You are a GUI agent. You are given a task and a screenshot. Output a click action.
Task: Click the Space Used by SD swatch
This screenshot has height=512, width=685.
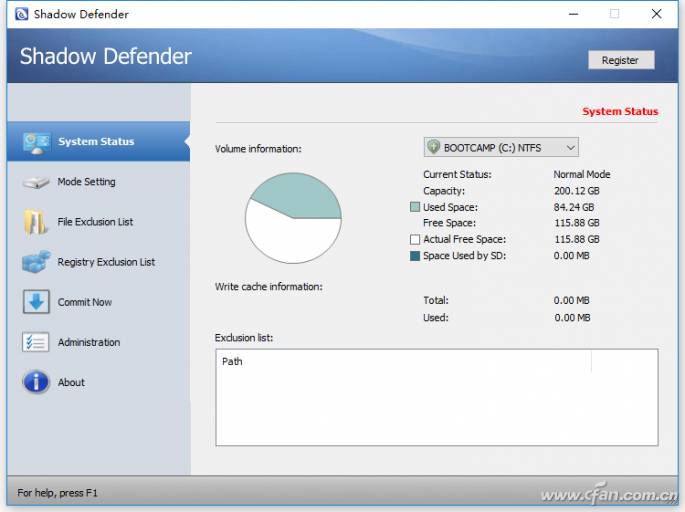(x=415, y=256)
